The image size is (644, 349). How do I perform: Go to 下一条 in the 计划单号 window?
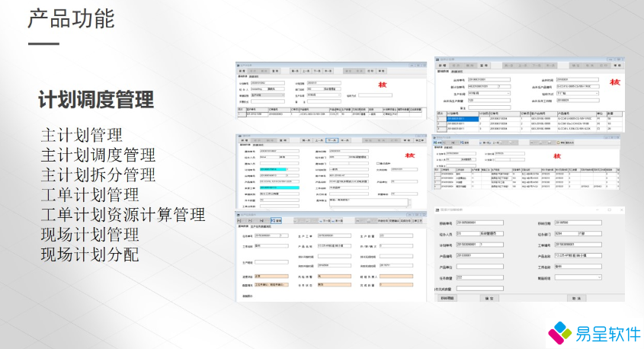pos(318,71)
